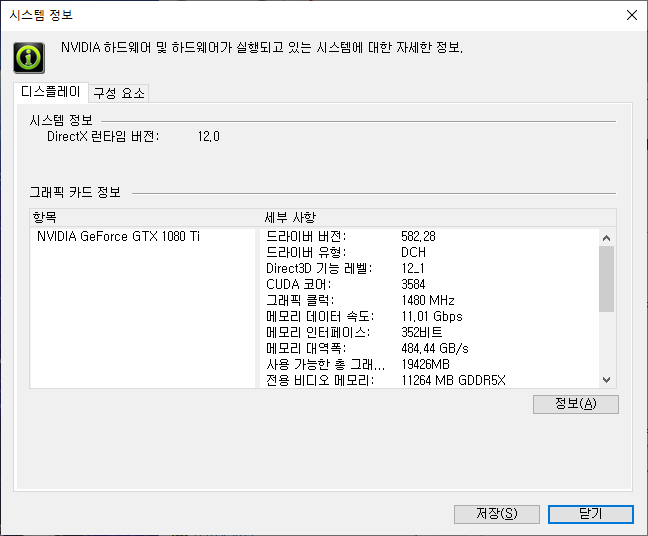Screen dimensions: 648x536
Task: Select the 메모리 데이터 속도 row
Action: point(430,316)
